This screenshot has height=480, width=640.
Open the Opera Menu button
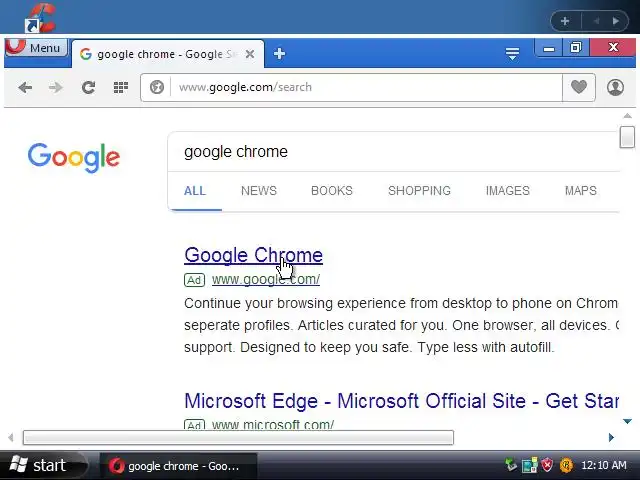tap(36, 48)
